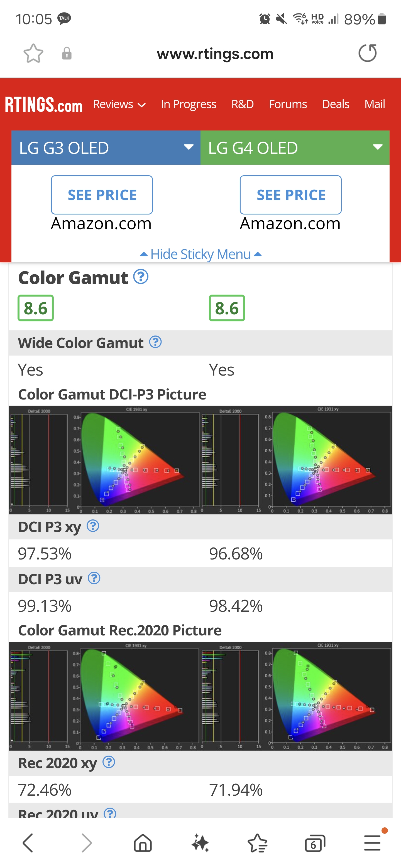The width and height of the screenshot is (401, 868).
Task: Open the browser hamburger menu
Action: 372,843
